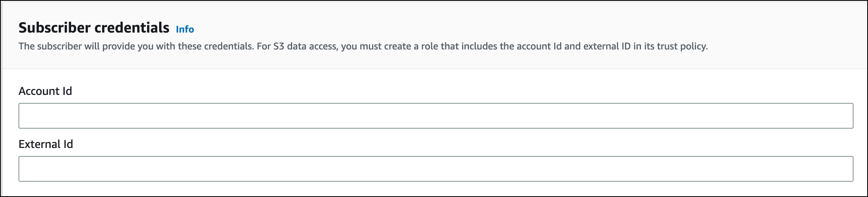Viewport: 868px width, 197px height.
Task: Select the text box for subscriber account Id
Action: (x=436, y=116)
